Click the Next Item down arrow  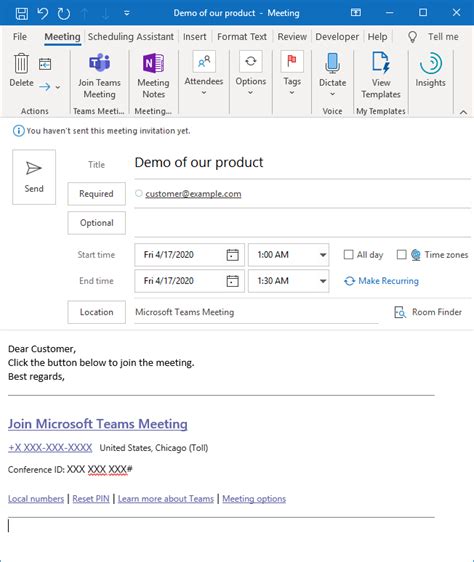point(106,13)
